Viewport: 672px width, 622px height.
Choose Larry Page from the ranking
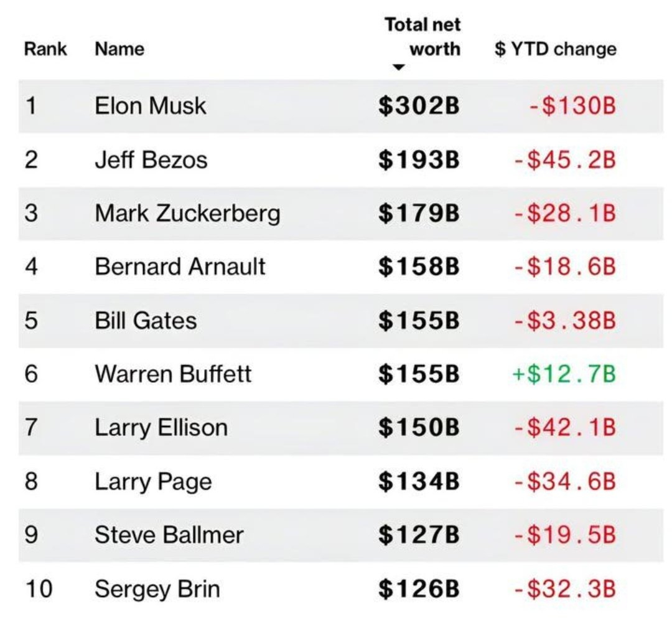153,481
